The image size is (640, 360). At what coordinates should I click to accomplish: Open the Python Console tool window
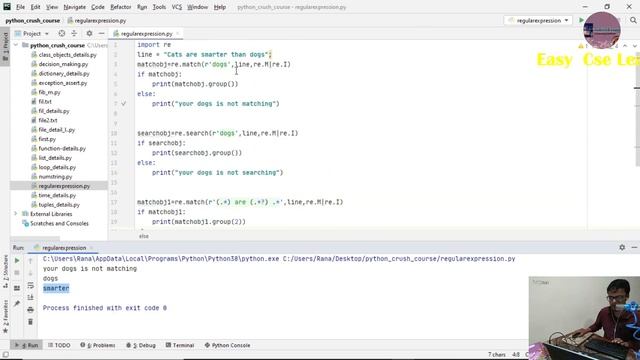227,345
